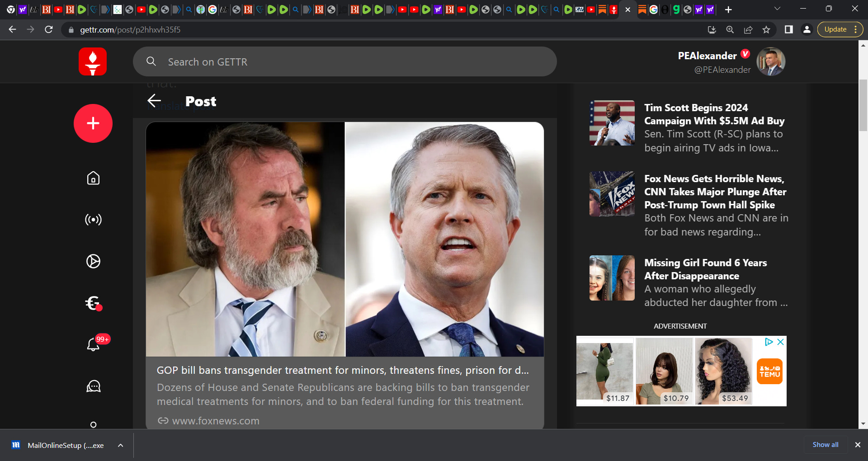
Task: Open Missing Girl Found 6 Years article
Action: pyautogui.click(x=705, y=269)
